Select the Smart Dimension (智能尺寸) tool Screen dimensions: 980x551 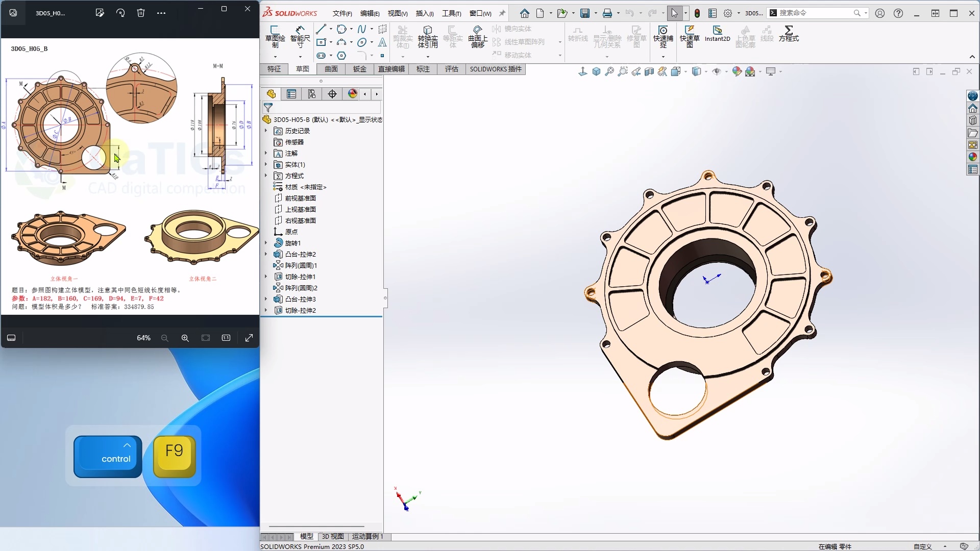(x=300, y=37)
